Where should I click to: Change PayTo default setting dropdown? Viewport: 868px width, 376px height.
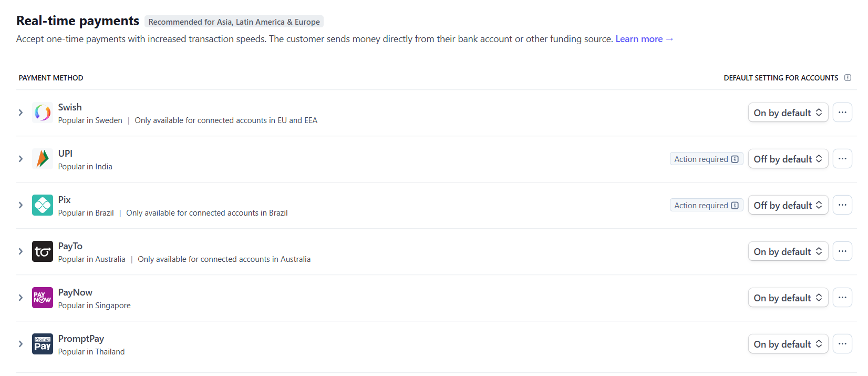coord(788,251)
